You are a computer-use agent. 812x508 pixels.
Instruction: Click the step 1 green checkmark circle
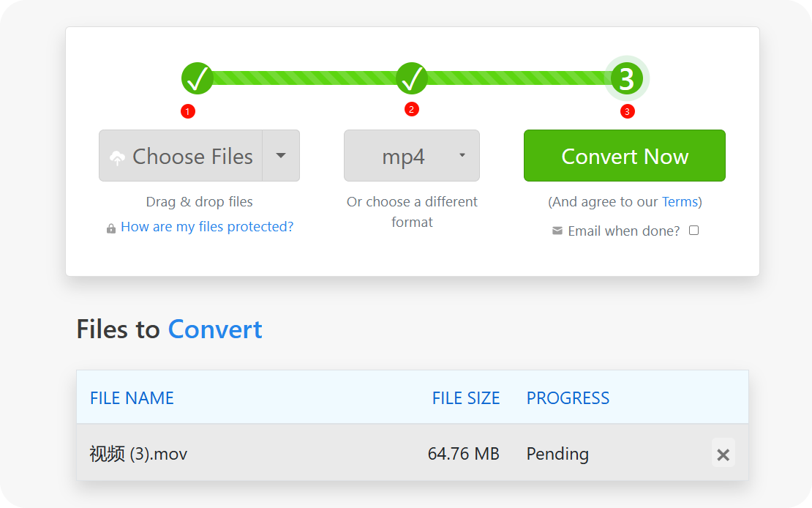(198, 78)
